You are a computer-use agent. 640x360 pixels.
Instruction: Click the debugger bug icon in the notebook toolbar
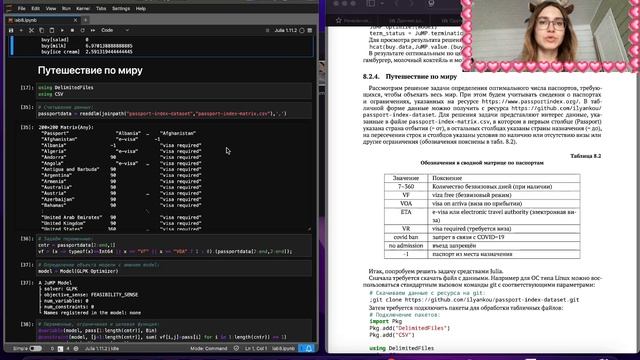pos(268,30)
